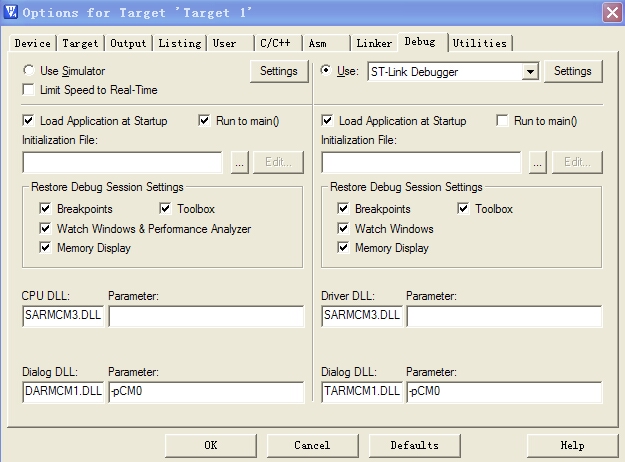This screenshot has width=625, height=462.
Task: Open the Listing tab
Action: [x=180, y=43]
